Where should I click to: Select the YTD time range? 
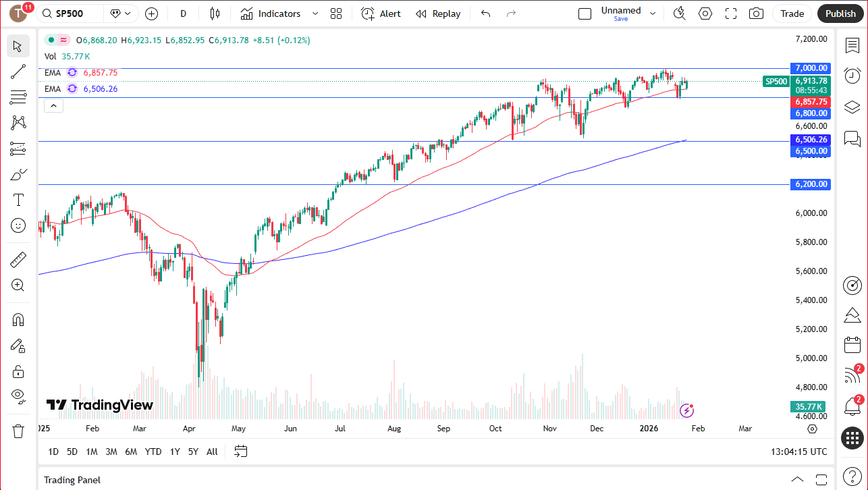tap(153, 452)
